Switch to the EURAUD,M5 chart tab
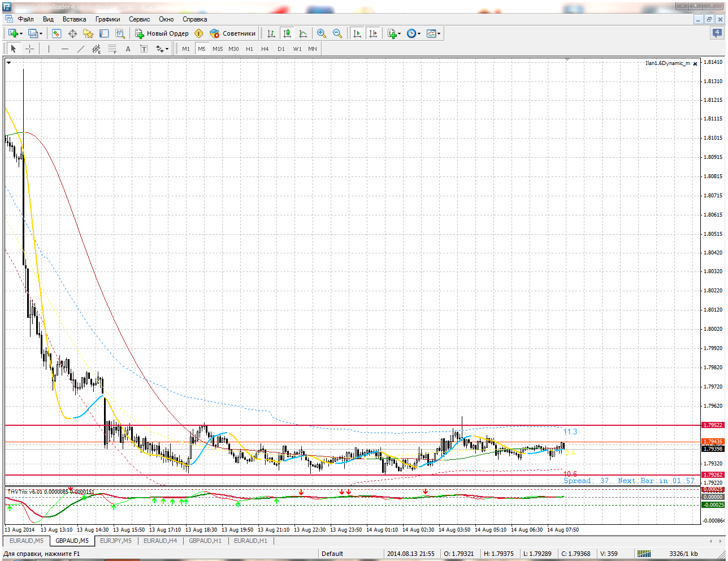Screen dimensions: 728x561 (26, 541)
